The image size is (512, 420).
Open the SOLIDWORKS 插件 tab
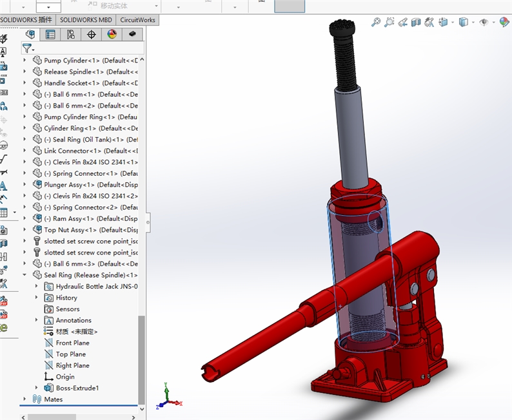[x=27, y=20]
